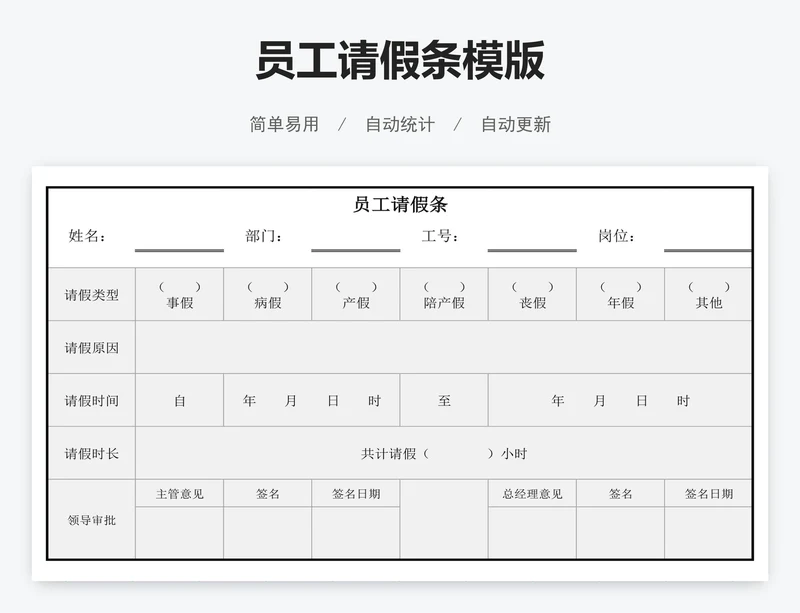Image resolution: width=800 pixels, height=613 pixels.
Task: Click the 小时 unit text
Action: 514,454
